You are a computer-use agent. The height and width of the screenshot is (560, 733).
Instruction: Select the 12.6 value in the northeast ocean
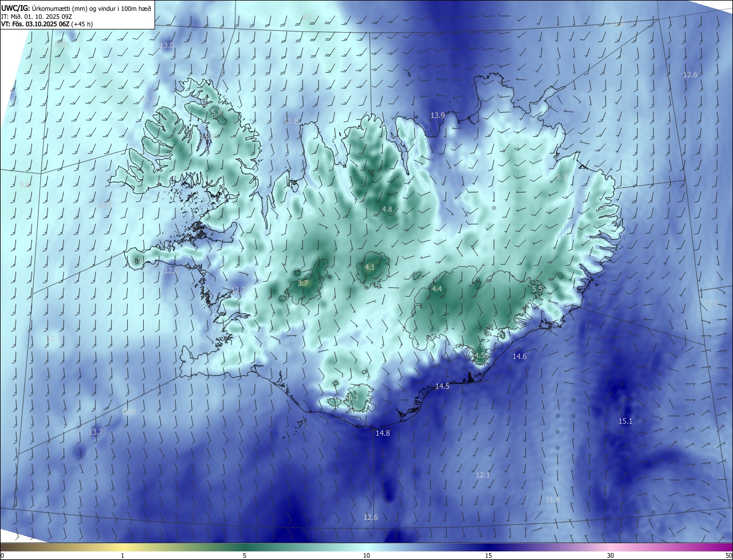tap(691, 75)
